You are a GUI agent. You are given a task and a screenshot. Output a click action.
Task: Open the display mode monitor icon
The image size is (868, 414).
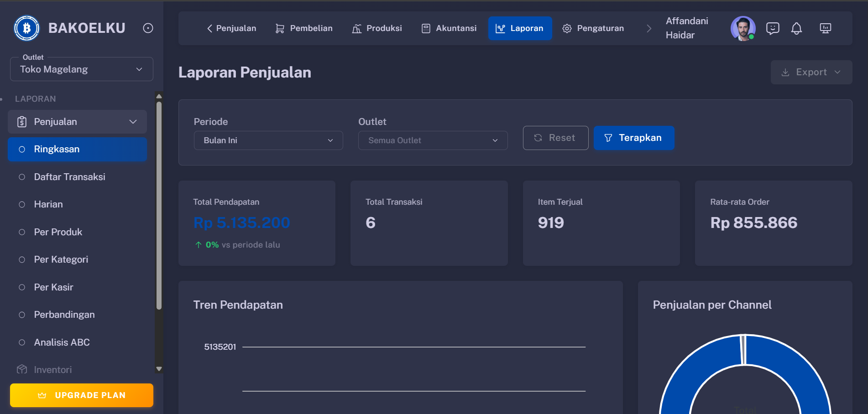point(825,28)
